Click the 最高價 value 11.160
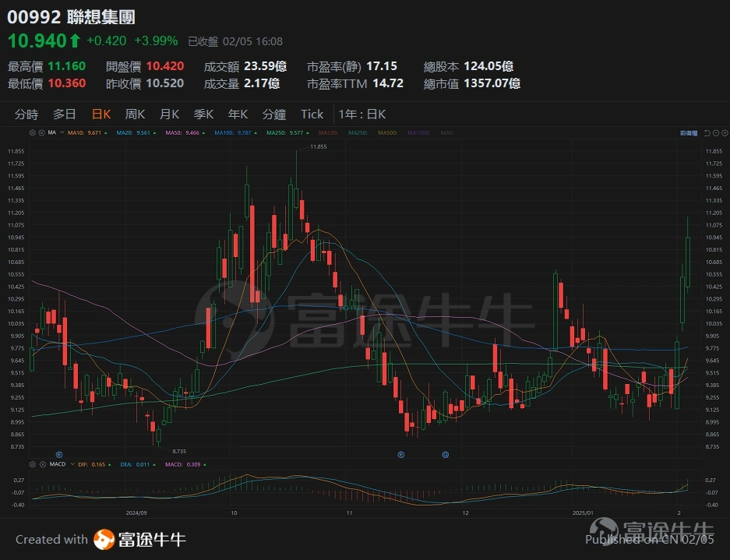The image size is (730, 560). [66, 66]
